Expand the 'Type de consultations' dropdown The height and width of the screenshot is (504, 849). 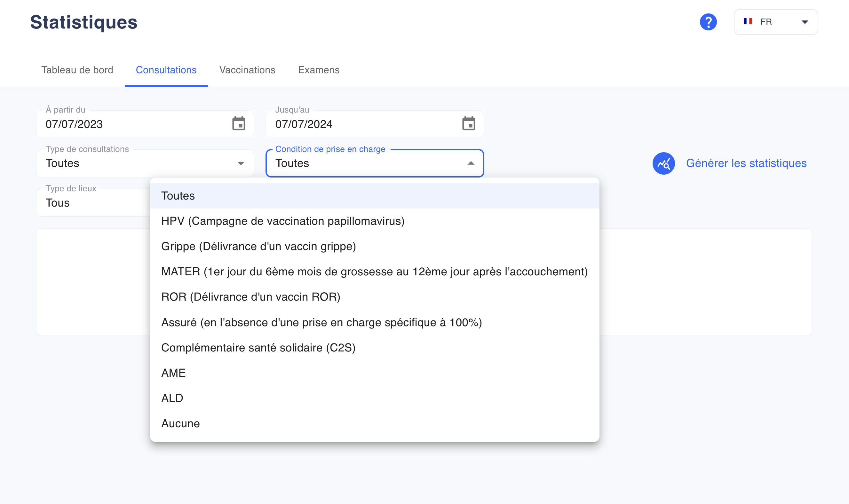tap(145, 163)
